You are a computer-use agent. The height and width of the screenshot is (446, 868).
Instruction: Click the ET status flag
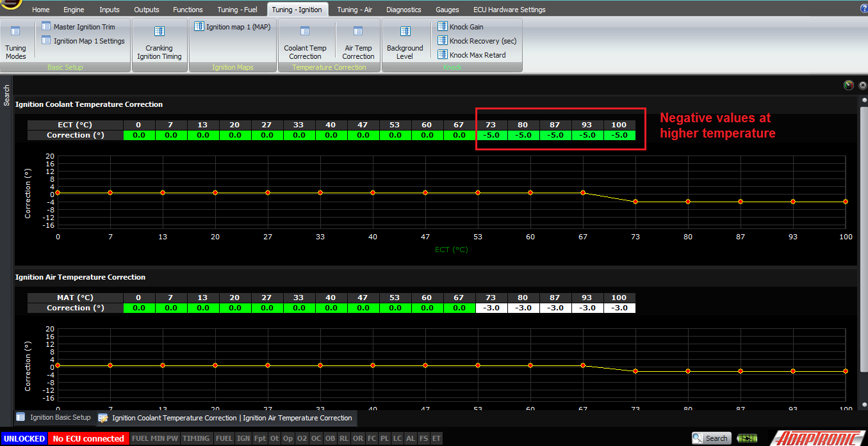pyautogui.click(x=436, y=438)
